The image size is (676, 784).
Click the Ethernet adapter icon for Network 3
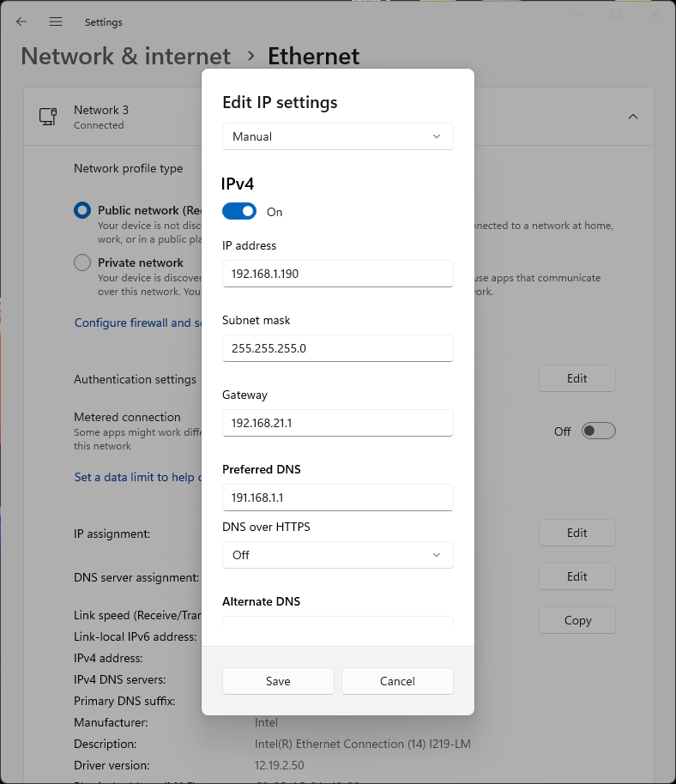pyautogui.click(x=47, y=117)
